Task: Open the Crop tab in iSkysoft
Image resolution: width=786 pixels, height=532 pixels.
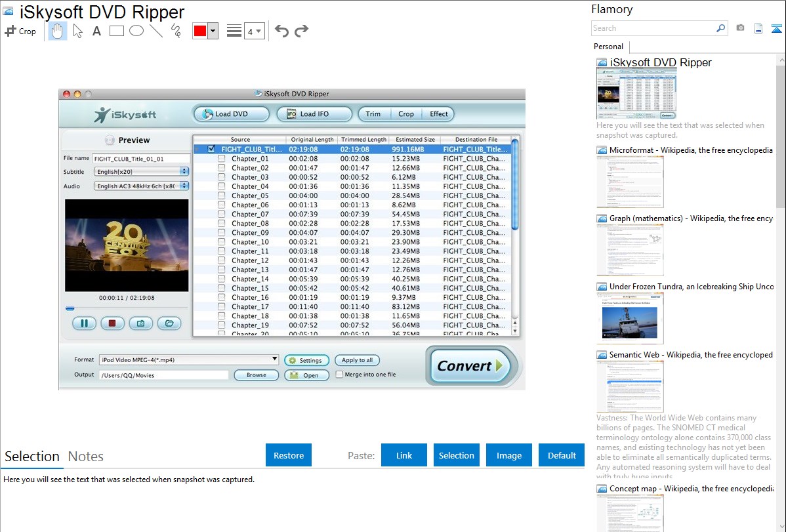Action: coord(406,114)
